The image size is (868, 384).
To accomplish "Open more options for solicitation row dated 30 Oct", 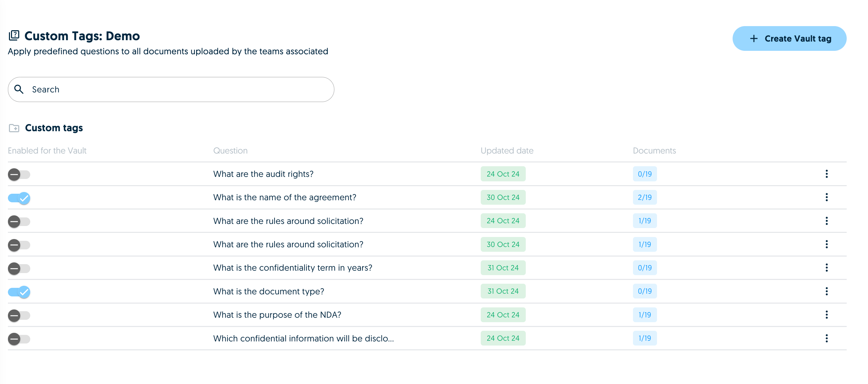I will tap(826, 244).
